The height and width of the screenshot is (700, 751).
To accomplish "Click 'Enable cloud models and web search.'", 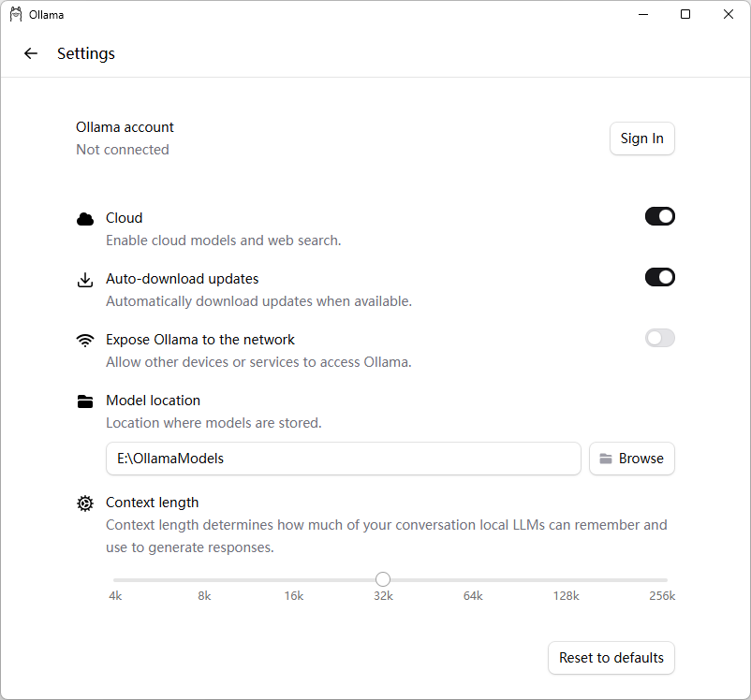I will [223, 241].
